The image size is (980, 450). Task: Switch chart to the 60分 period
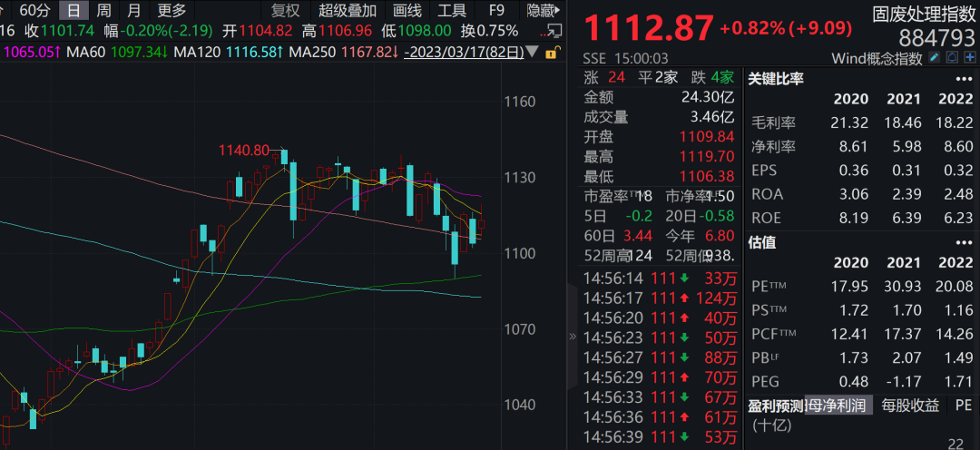click(34, 11)
